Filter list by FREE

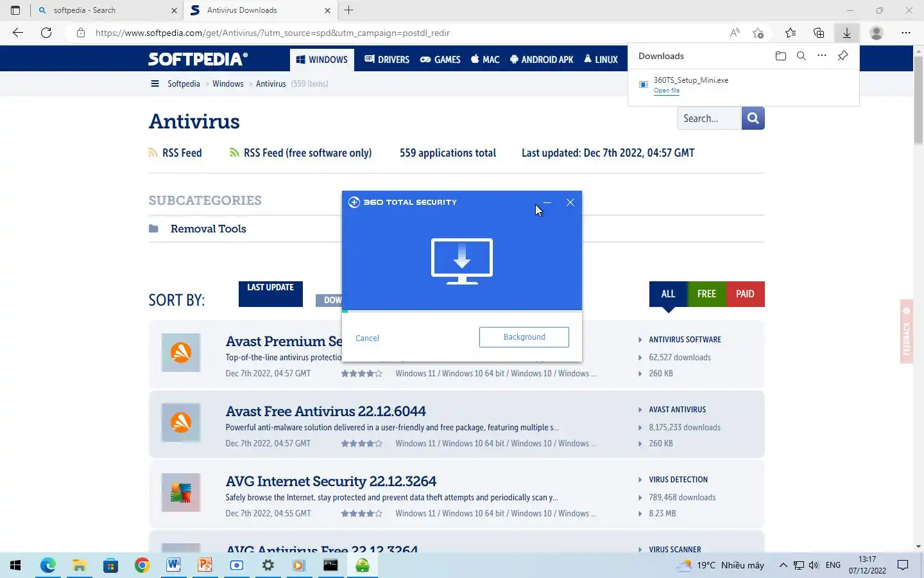pos(706,294)
